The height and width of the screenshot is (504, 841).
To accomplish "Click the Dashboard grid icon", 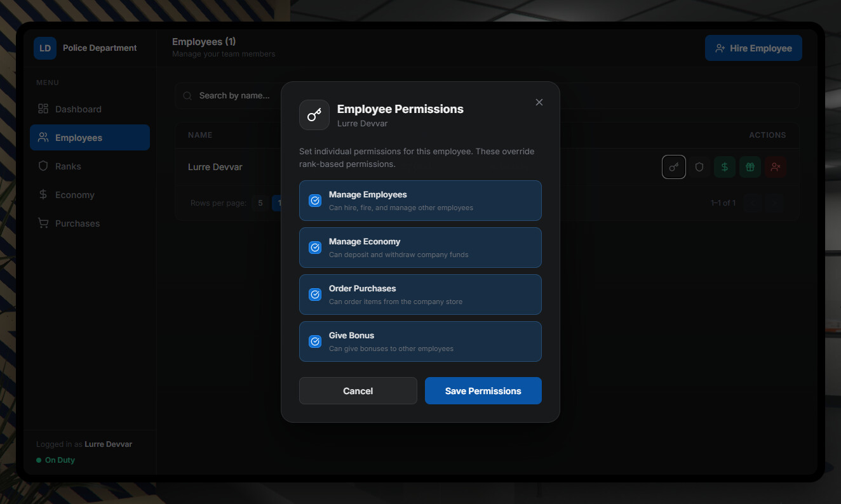I will (x=43, y=109).
